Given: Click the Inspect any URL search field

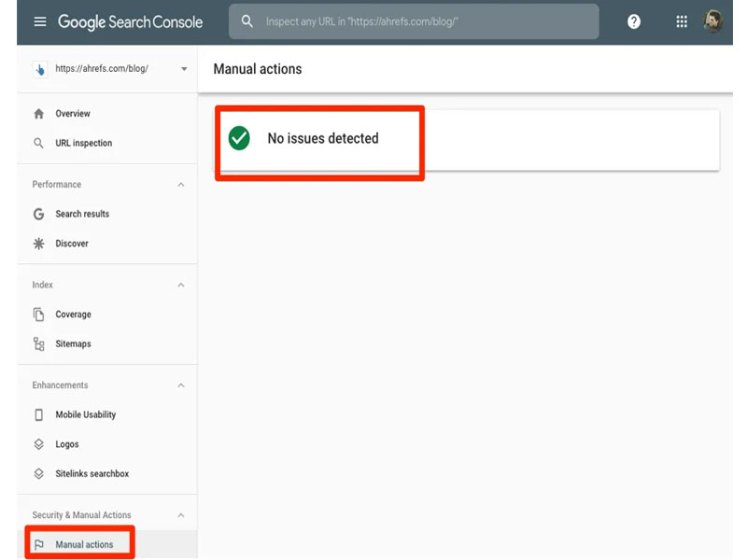Looking at the screenshot, I should coord(414,21).
